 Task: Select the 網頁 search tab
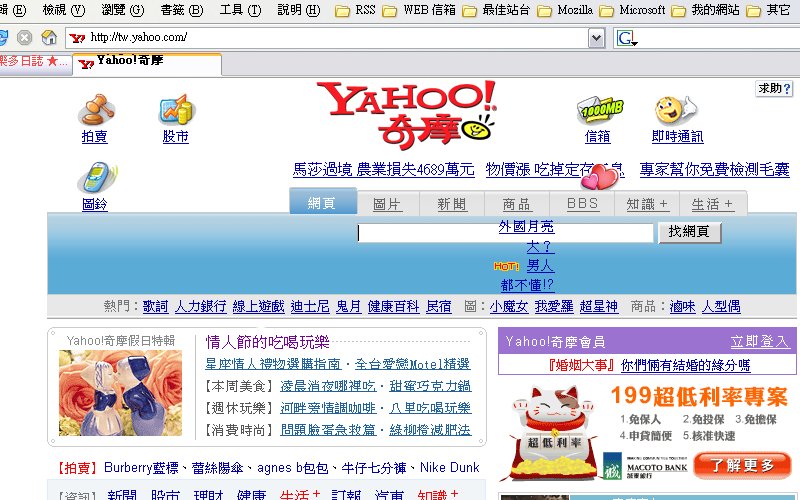pyautogui.click(x=322, y=202)
